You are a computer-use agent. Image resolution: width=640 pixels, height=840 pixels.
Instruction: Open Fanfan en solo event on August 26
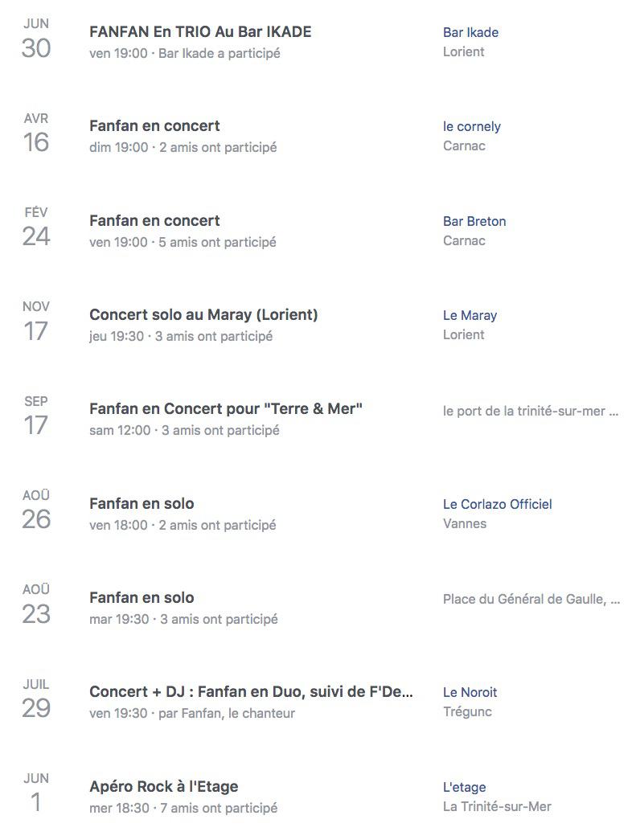(x=142, y=503)
